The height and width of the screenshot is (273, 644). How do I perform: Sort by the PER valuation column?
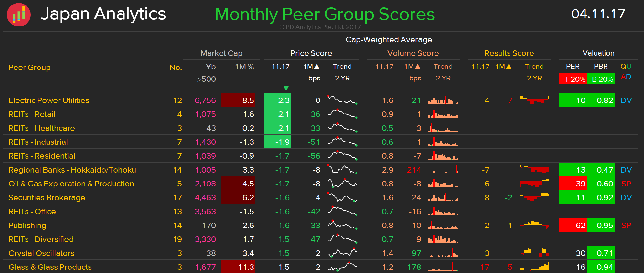click(573, 67)
